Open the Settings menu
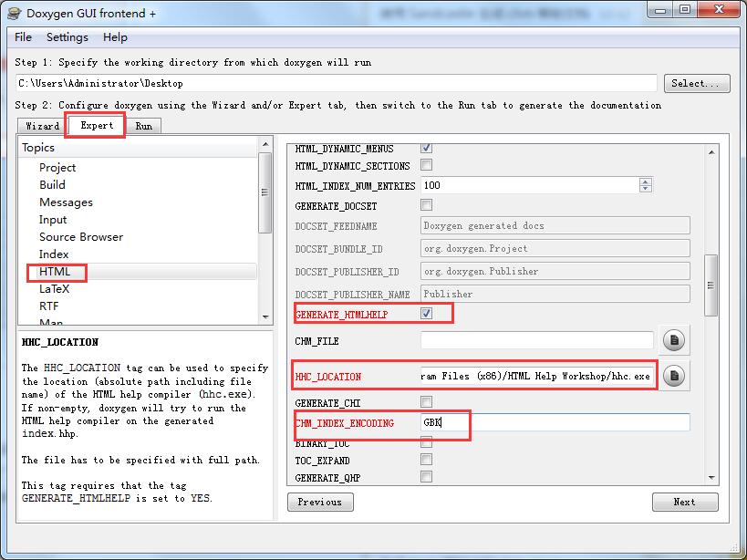This screenshot has width=747, height=560. [x=67, y=37]
